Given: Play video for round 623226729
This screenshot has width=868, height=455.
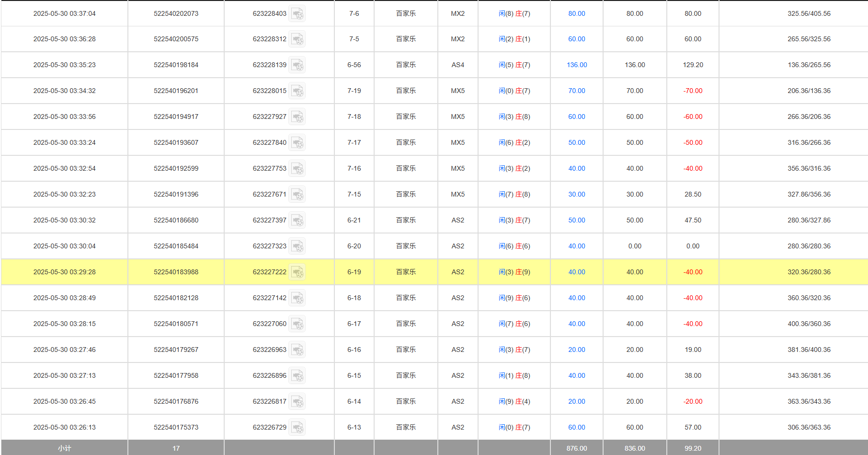Looking at the screenshot, I should [x=297, y=428].
